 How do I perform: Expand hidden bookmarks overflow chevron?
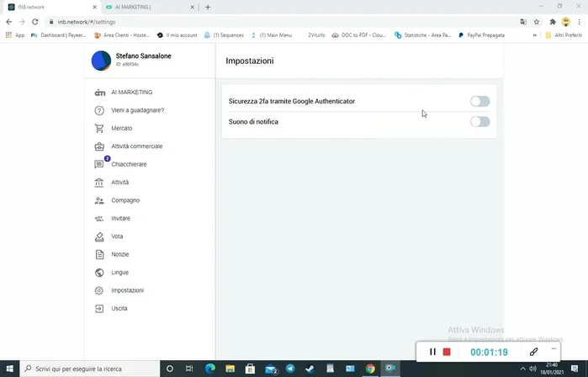535,35
